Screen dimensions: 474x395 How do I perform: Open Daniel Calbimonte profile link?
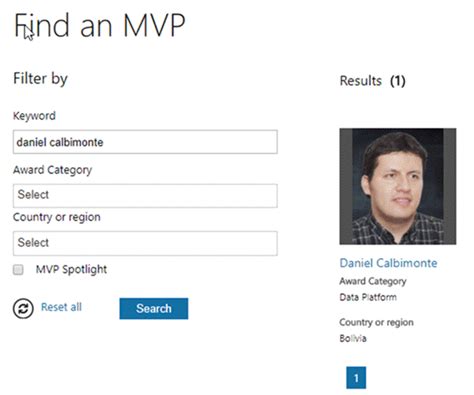pyautogui.click(x=388, y=263)
